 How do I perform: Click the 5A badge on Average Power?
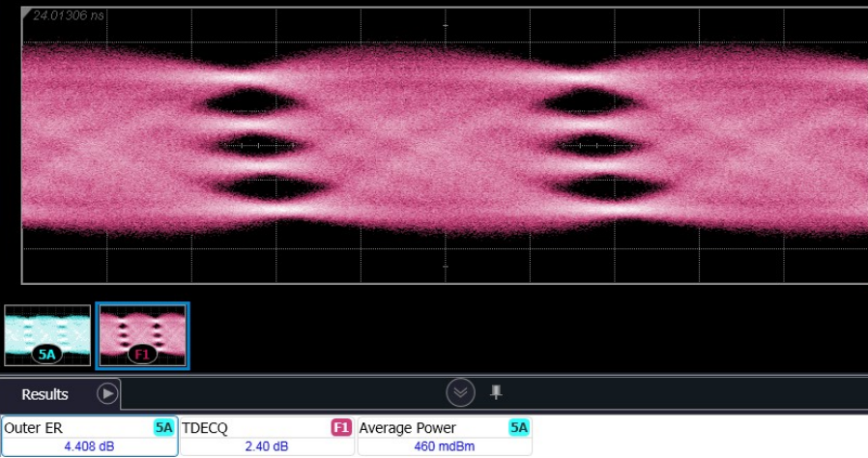(x=519, y=427)
